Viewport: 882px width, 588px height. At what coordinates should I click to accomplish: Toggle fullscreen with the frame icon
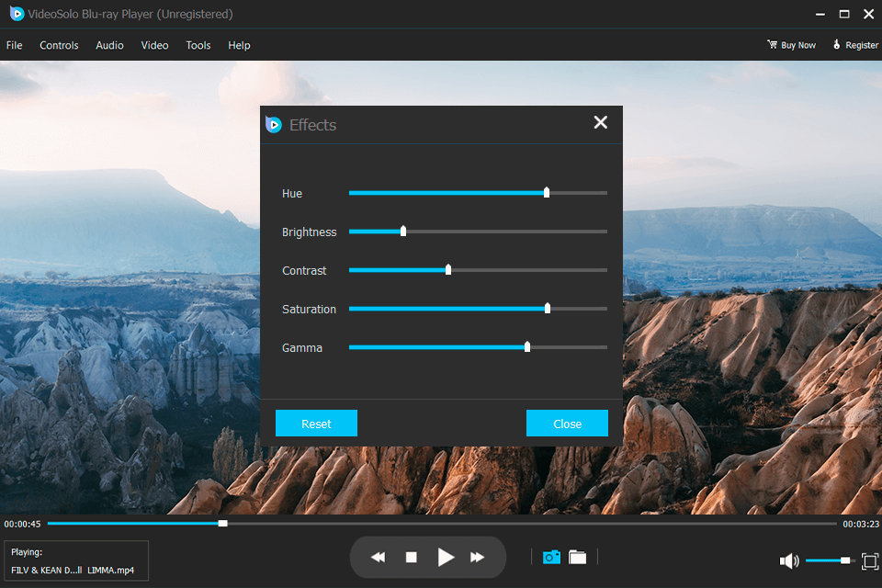[871, 560]
